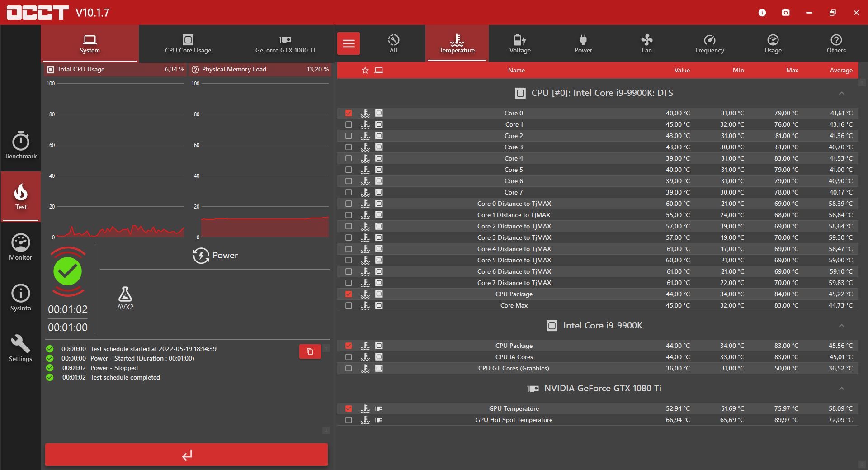Click the info icon in title bar
Image resolution: width=868 pixels, height=470 pixels.
point(762,13)
